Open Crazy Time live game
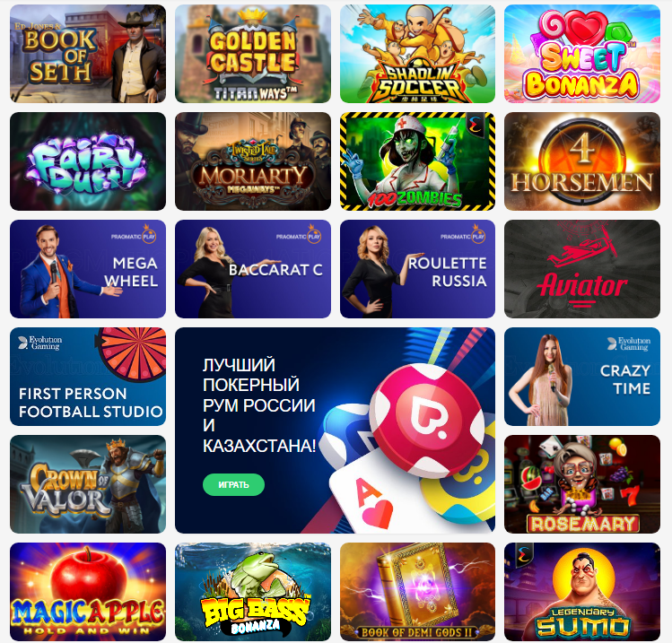 (582, 377)
